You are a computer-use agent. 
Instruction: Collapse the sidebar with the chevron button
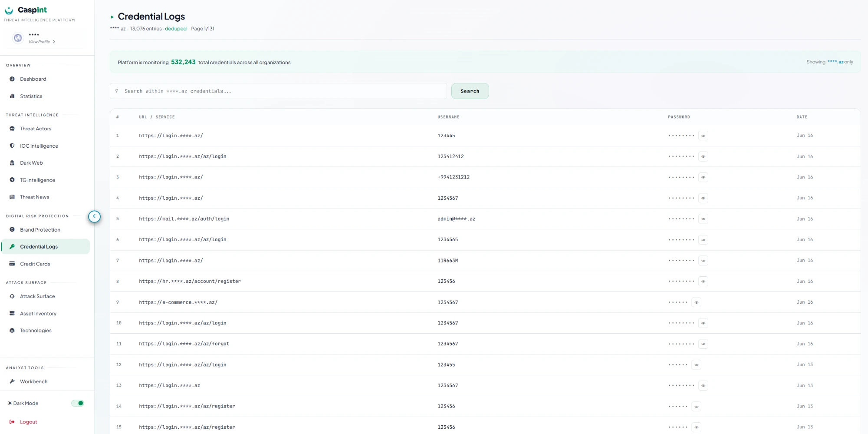(x=94, y=216)
